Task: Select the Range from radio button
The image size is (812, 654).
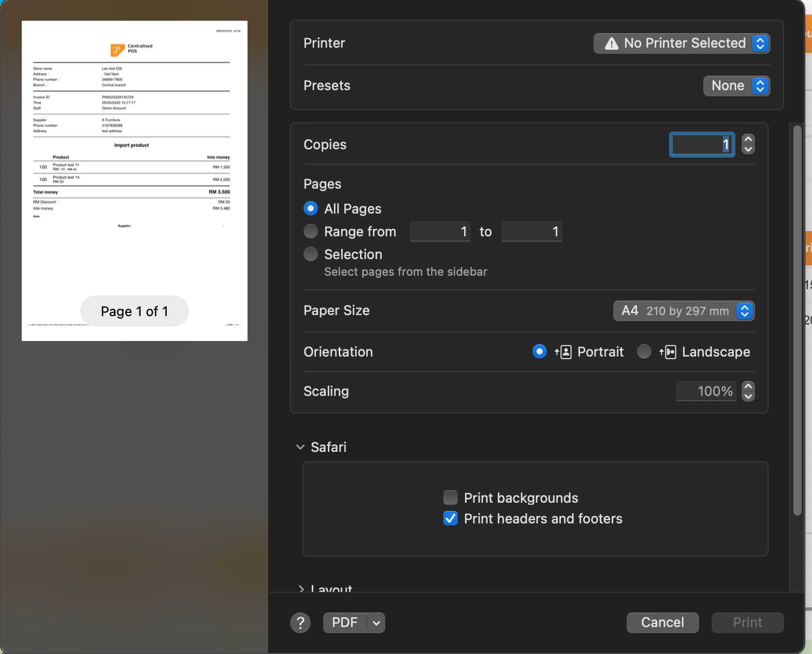Action: [311, 232]
